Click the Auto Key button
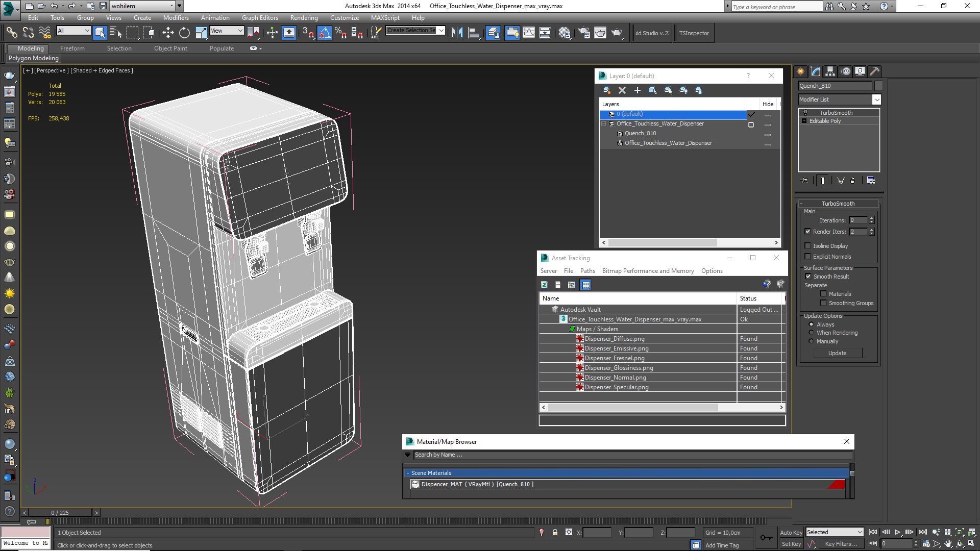This screenshot has height=551, width=980. (x=791, y=532)
